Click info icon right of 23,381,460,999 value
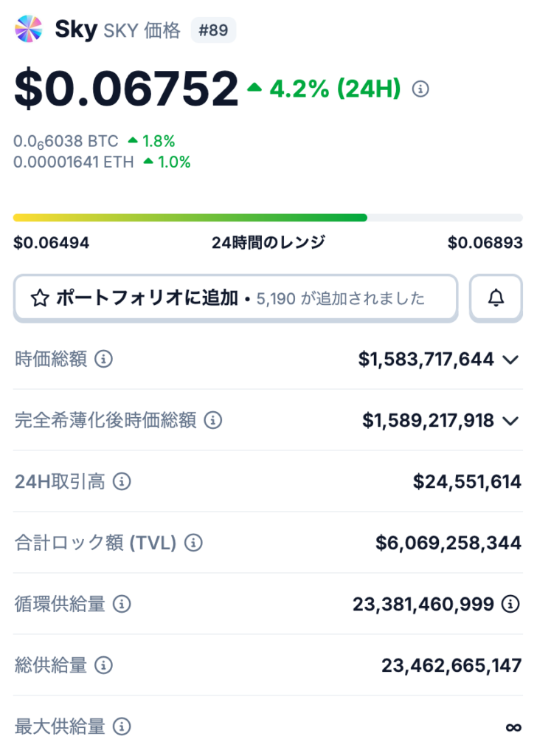 pos(510,604)
